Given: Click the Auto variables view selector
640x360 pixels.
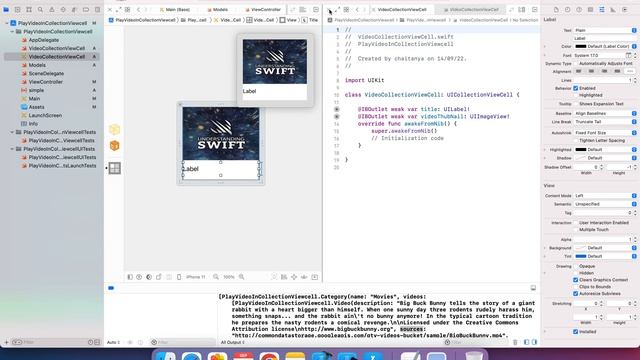Looking at the screenshot, I should pyautogui.click(x=113, y=342).
